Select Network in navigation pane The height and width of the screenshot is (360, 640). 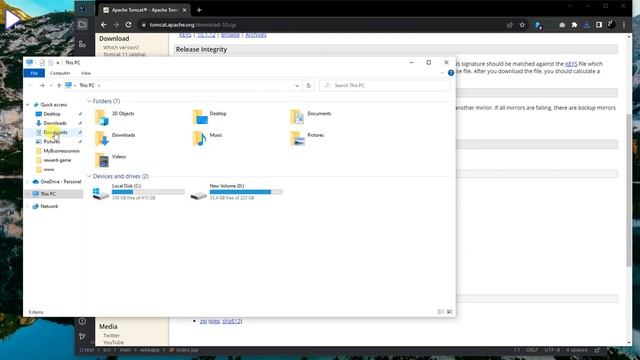click(49, 207)
